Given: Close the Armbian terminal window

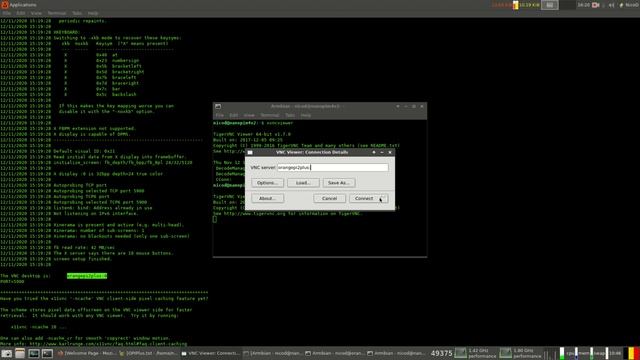Looking at the screenshot, I should click(422, 106).
